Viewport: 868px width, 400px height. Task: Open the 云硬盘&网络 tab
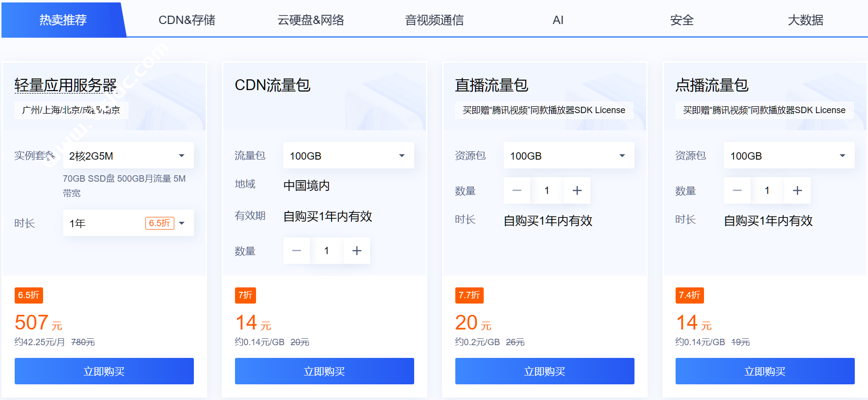point(311,20)
